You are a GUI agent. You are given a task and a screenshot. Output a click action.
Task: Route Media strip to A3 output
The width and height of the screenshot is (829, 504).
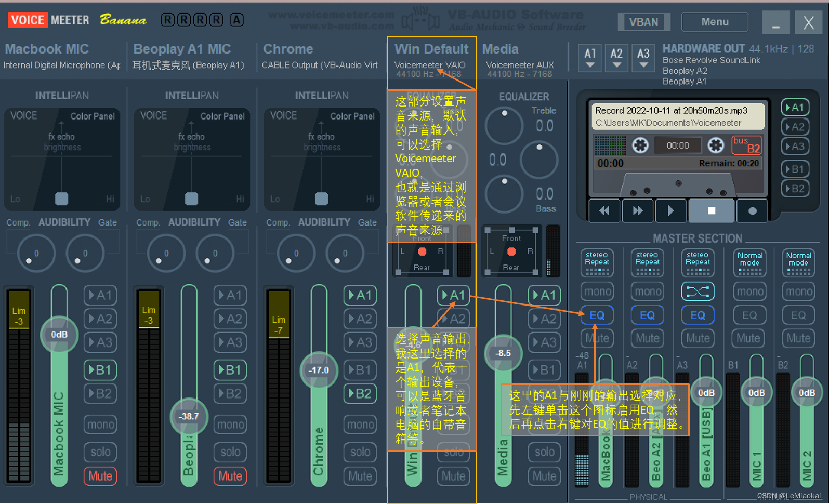coord(545,342)
